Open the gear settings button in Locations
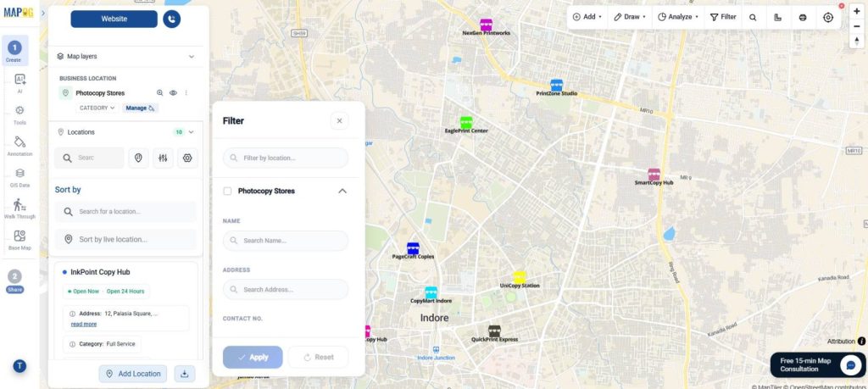The image size is (868, 389). pyautogui.click(x=187, y=158)
